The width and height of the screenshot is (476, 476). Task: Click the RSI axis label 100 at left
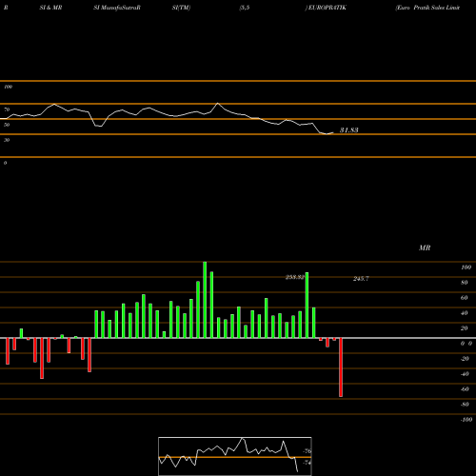point(8,87)
